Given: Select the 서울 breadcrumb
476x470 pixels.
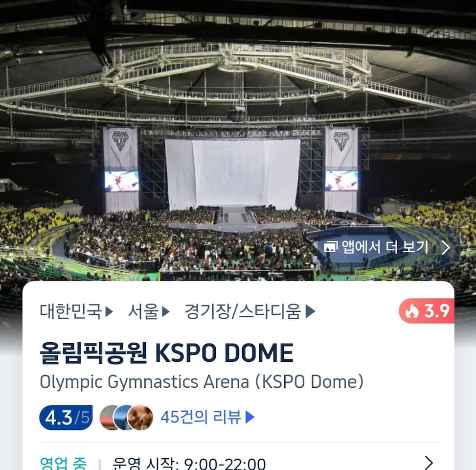Looking at the screenshot, I should tap(143, 311).
